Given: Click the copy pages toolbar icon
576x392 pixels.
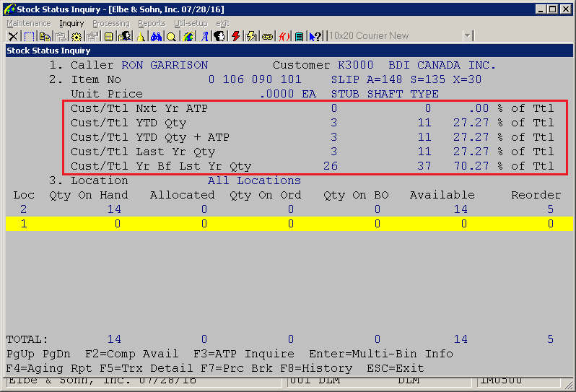Looking at the screenshot, I should click(45, 36).
